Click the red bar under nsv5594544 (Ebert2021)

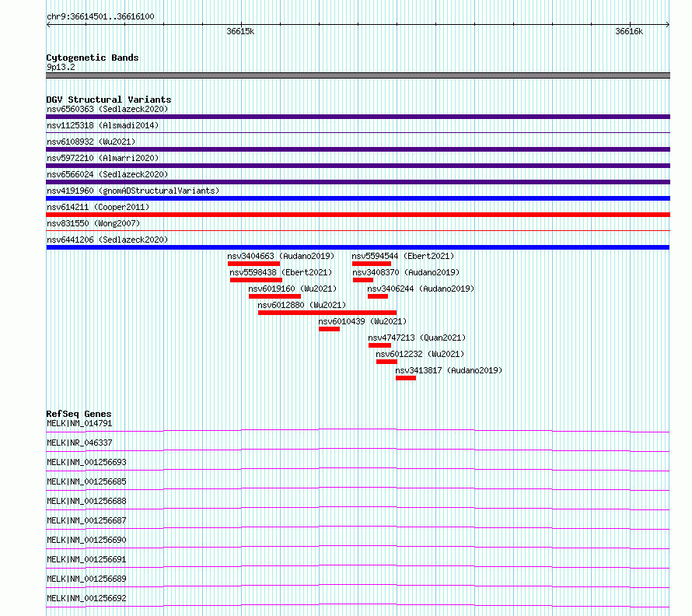point(372,264)
